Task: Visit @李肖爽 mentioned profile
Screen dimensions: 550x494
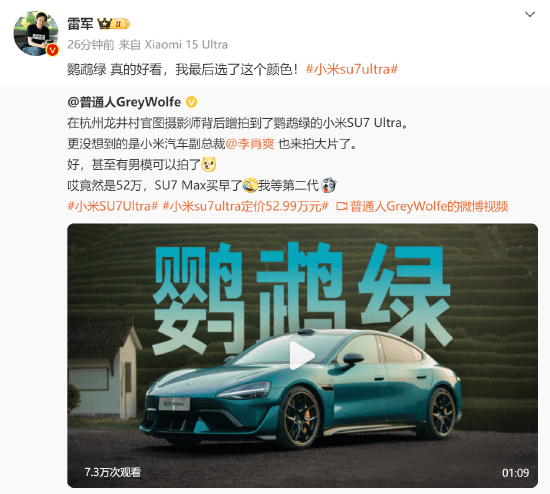Action: (x=249, y=144)
